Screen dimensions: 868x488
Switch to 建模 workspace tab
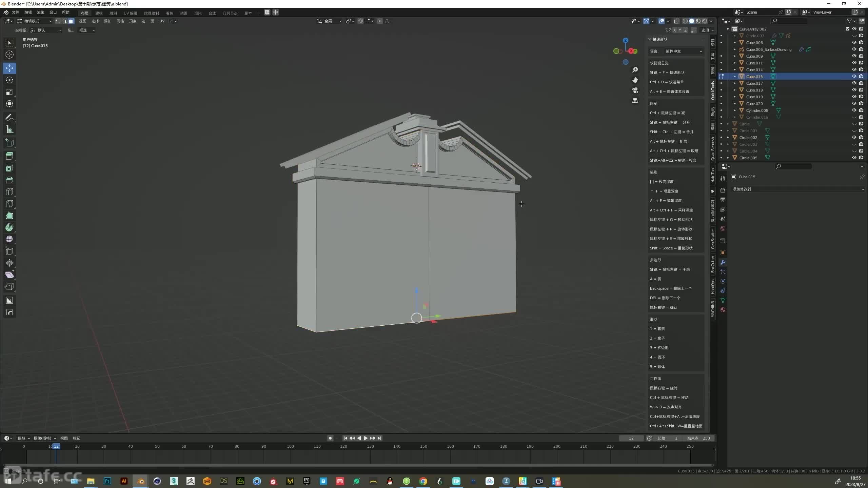point(99,13)
